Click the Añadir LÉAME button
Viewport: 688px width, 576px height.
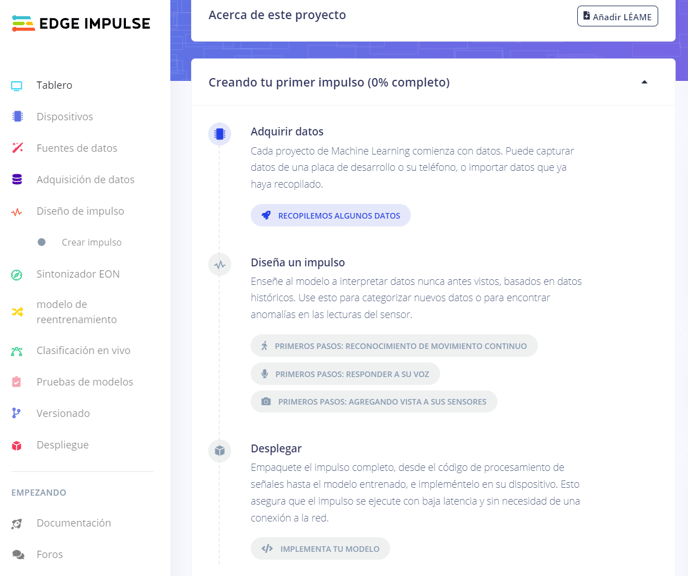tap(617, 16)
